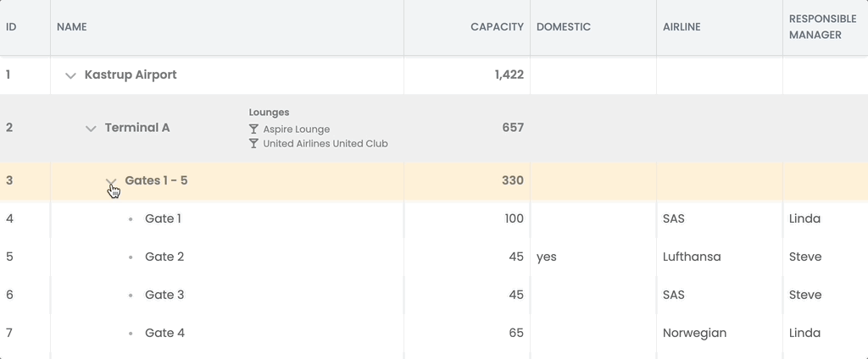
Task: Collapse the Terminal A chevron
Action: point(91,129)
